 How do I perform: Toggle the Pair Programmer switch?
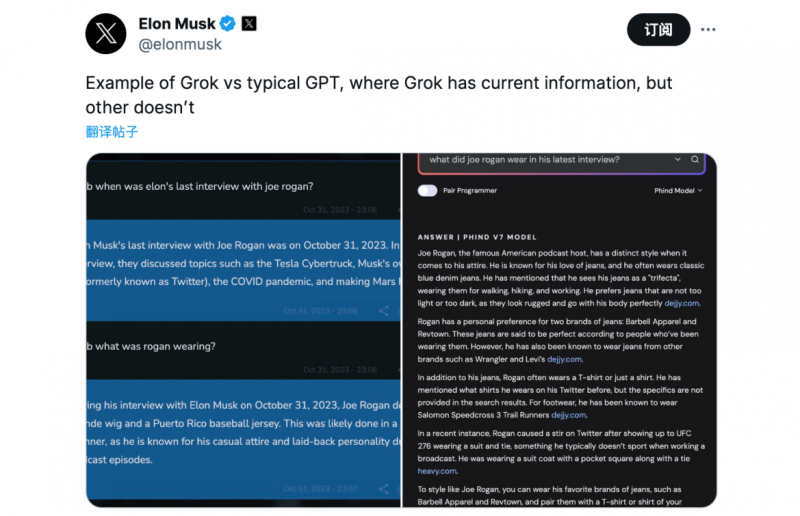[428, 190]
